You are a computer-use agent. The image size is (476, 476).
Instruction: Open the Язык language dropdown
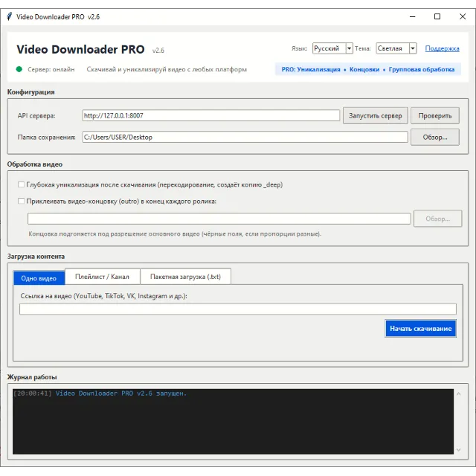click(x=332, y=48)
